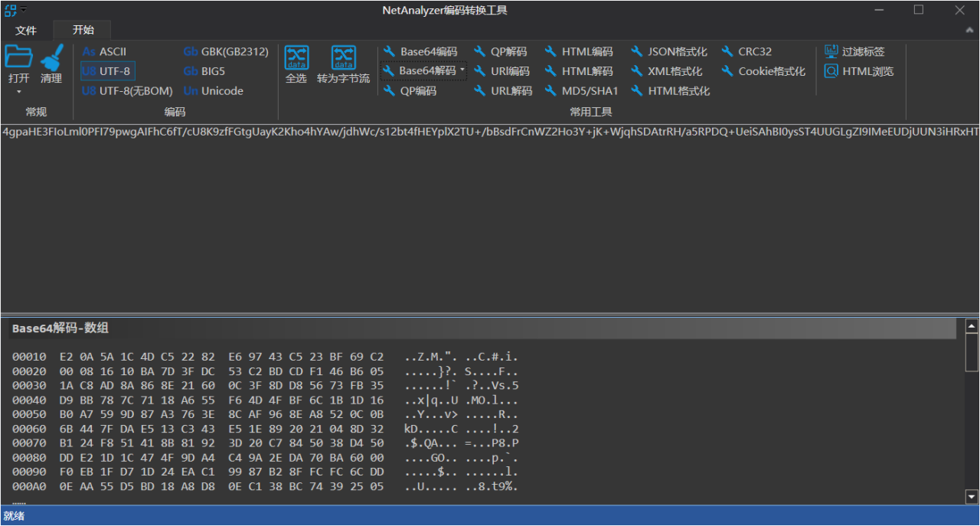Select ASCII encoding option
980x526 pixels.
click(x=104, y=52)
